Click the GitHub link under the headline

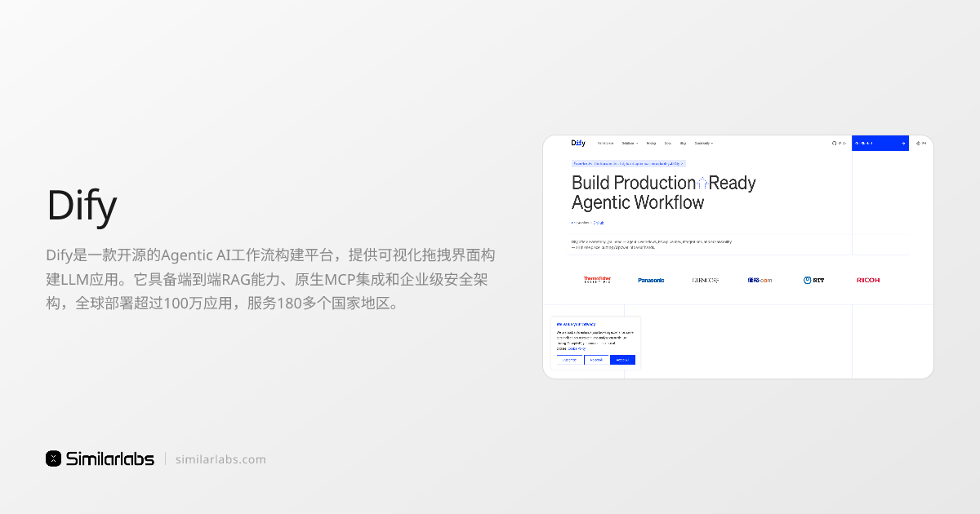(599, 222)
